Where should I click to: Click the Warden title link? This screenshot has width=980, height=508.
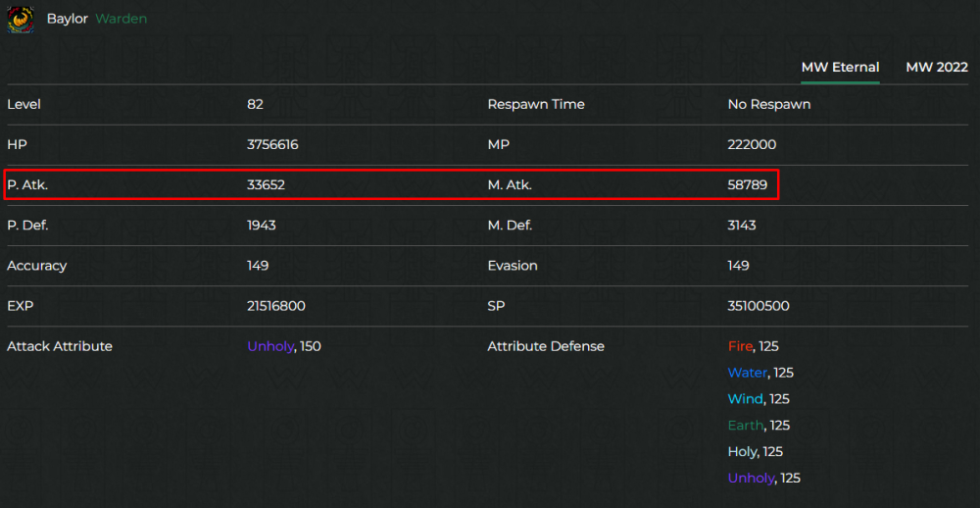tap(121, 19)
